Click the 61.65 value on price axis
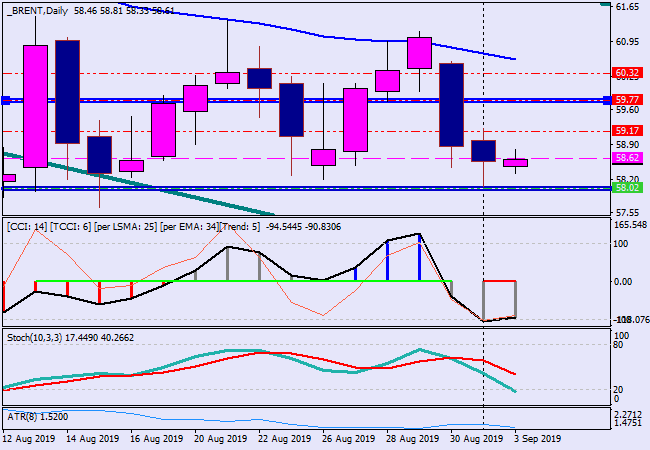 [627, 7]
